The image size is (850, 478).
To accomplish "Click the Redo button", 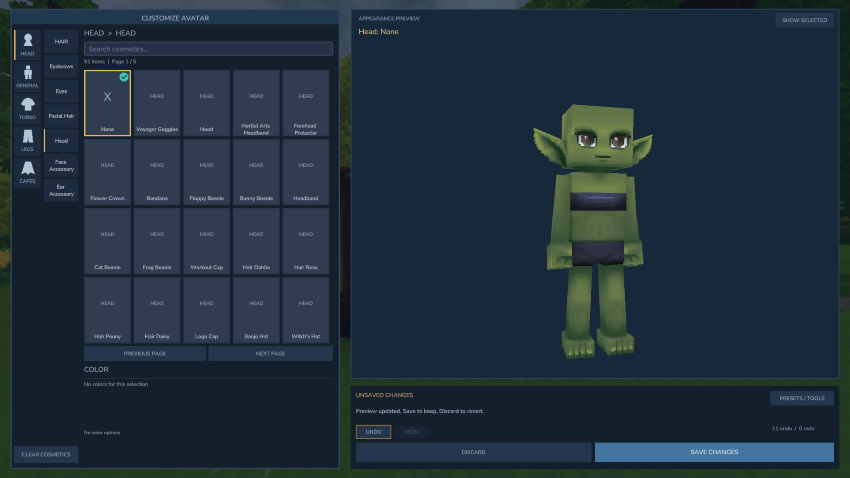I will [x=411, y=432].
